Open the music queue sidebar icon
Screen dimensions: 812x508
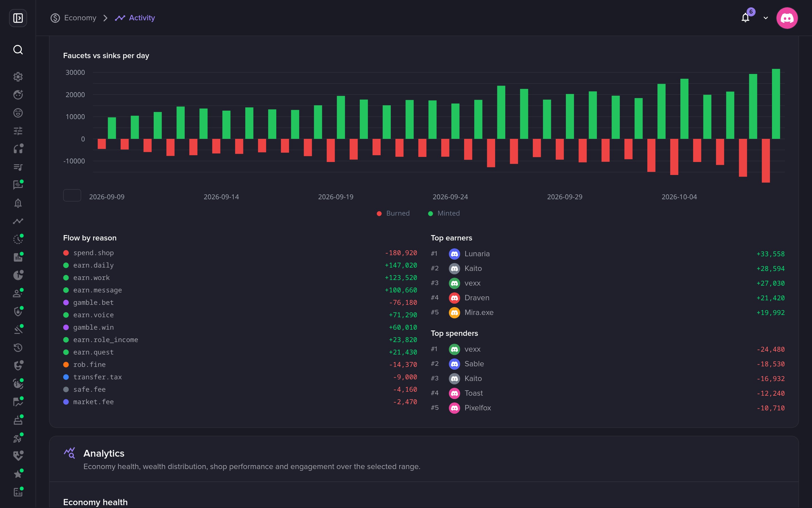(18, 167)
